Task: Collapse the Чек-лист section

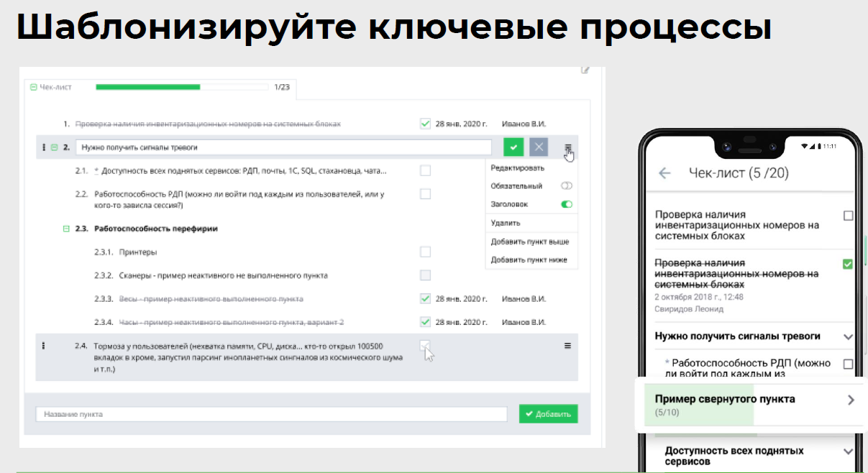Action: (x=33, y=87)
